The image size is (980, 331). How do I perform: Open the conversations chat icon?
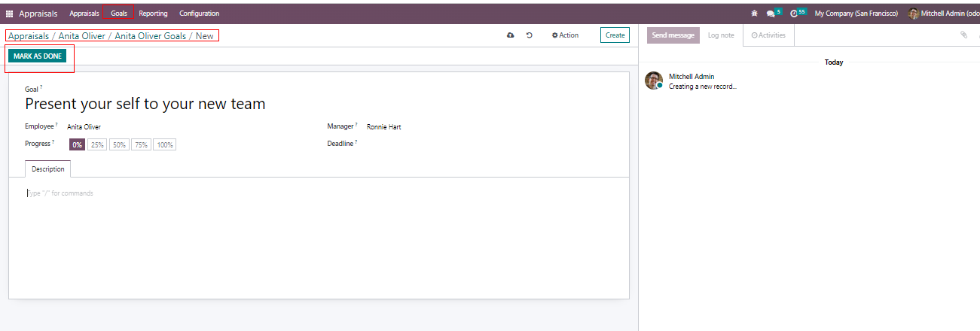click(771, 14)
